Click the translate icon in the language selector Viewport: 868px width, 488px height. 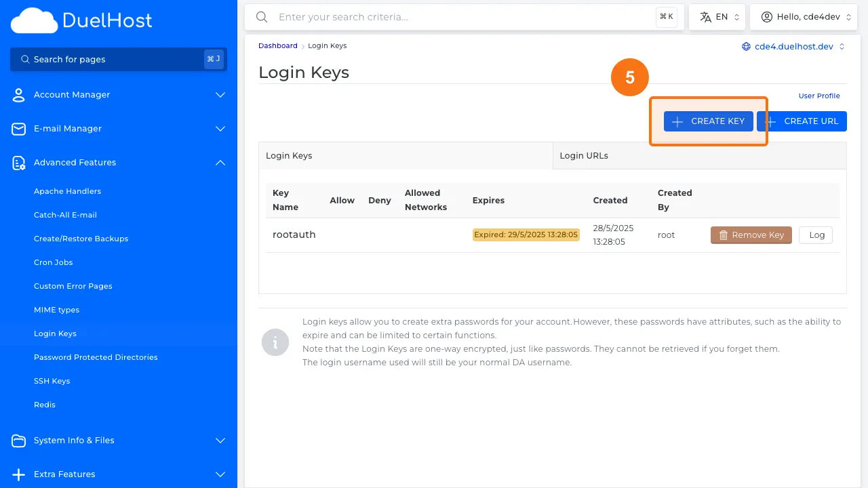[705, 16]
